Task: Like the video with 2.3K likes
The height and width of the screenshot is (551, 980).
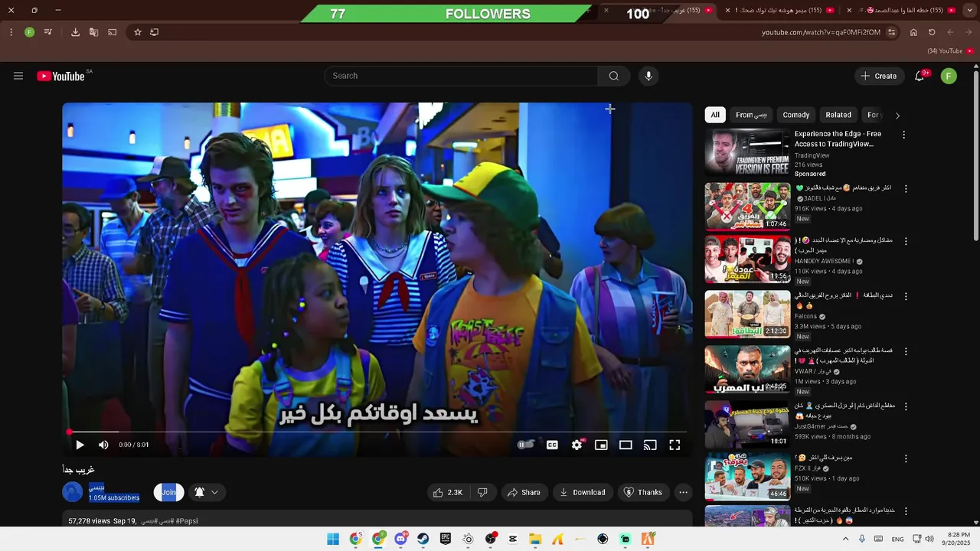Action: tap(448, 493)
